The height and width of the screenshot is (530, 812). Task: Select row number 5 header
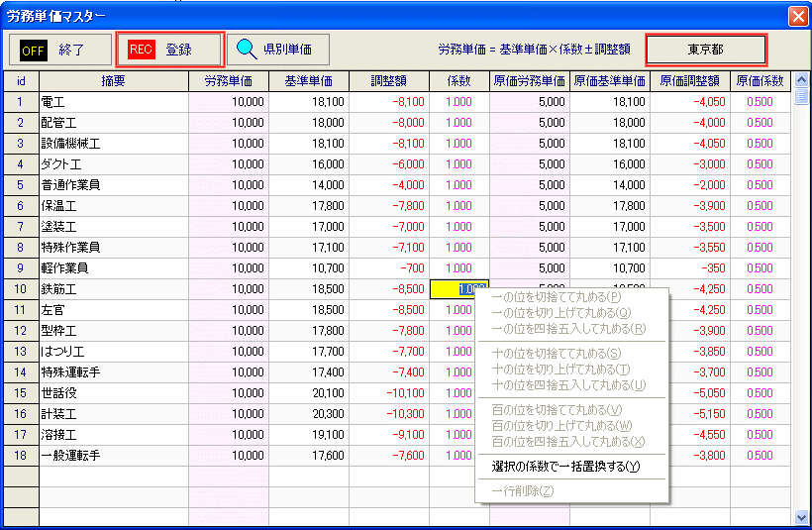(x=21, y=185)
